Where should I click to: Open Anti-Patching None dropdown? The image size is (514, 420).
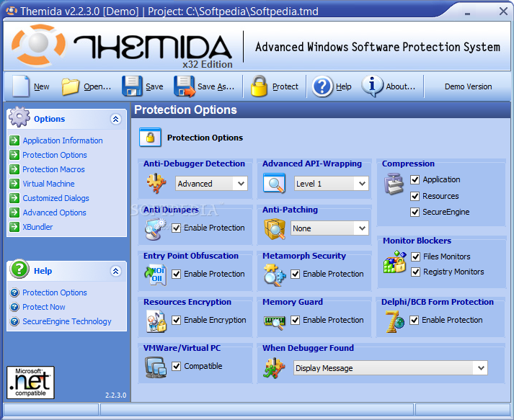329,228
